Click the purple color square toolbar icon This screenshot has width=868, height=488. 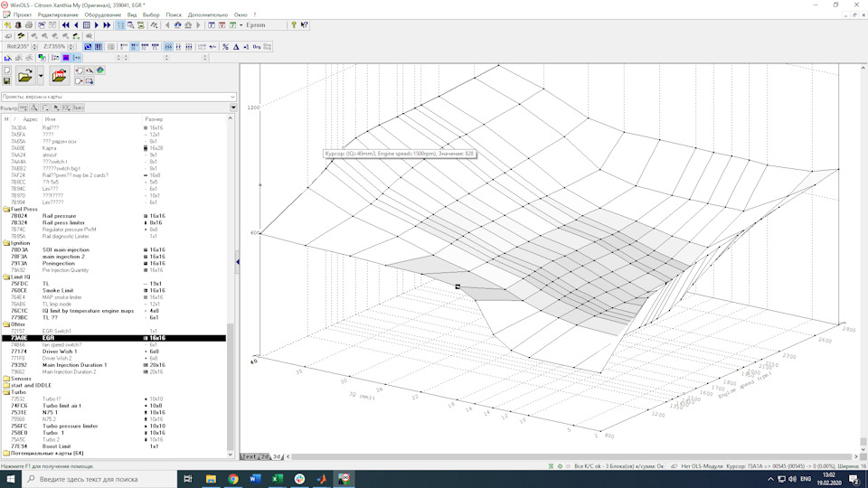[66, 58]
